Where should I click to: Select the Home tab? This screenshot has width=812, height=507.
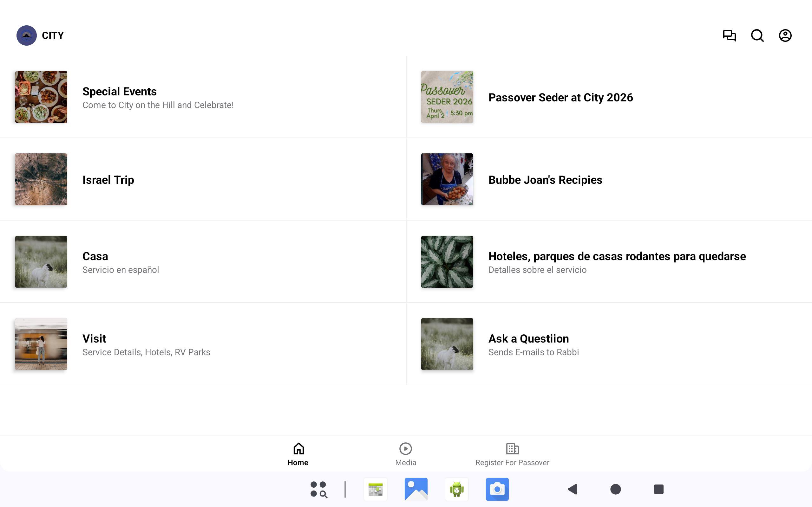click(x=298, y=454)
